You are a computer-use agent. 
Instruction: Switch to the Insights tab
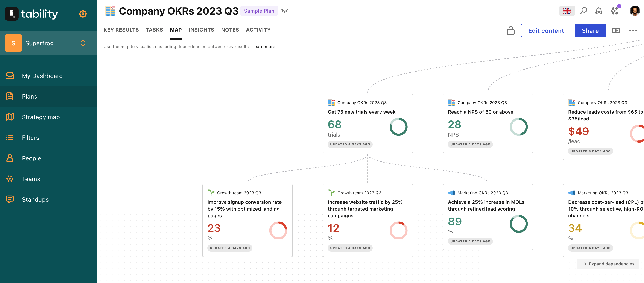[201, 30]
